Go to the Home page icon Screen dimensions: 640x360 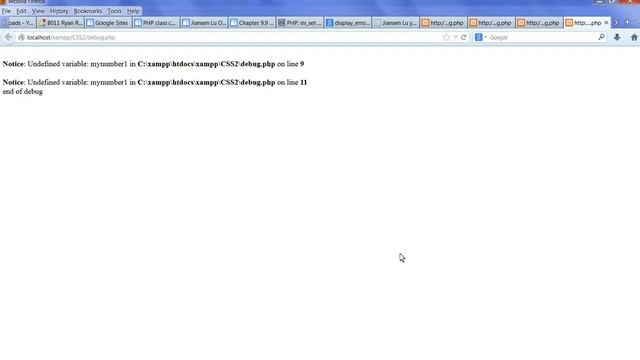[x=634, y=37]
